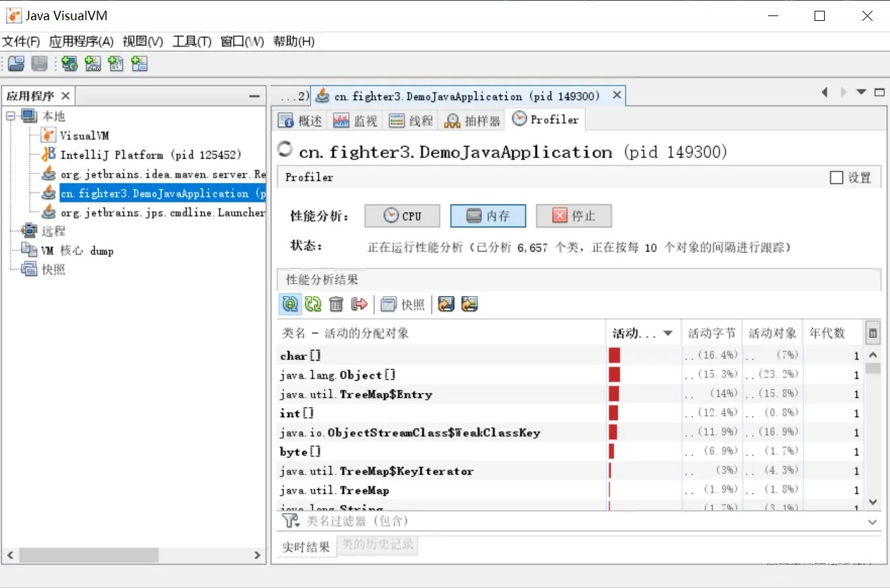The height and width of the screenshot is (588, 890).
Task: Click the Add JMX Connection toolbar icon
Action: pyautogui.click(x=92, y=64)
